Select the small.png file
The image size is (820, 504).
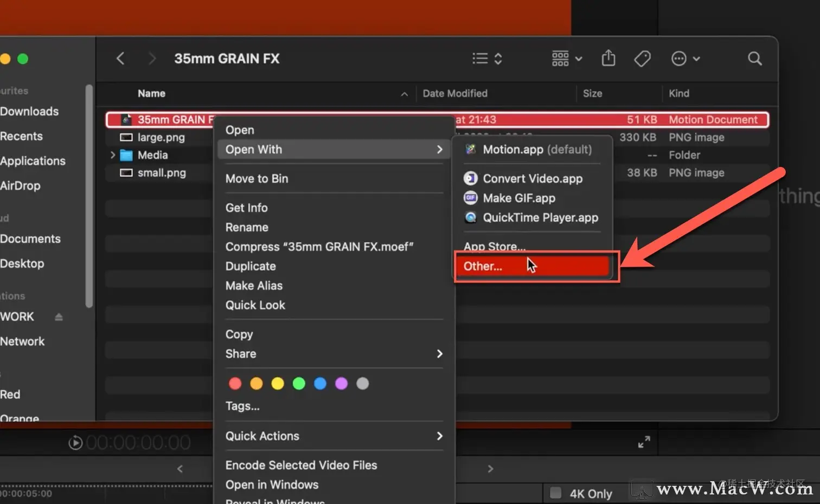tap(162, 173)
